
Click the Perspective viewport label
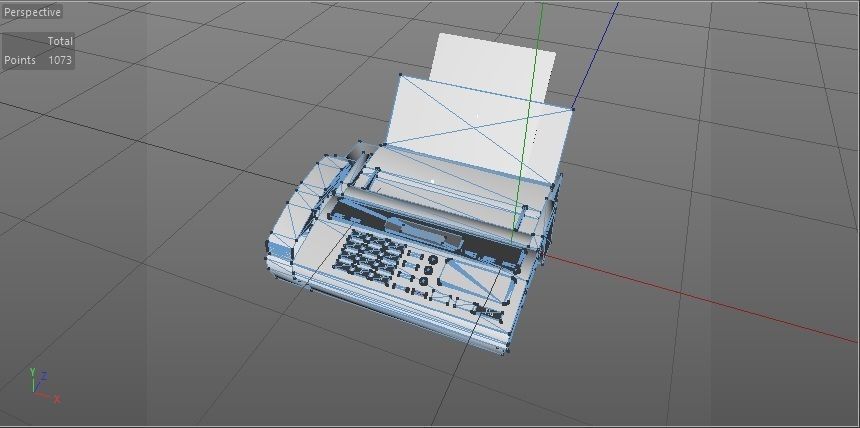pyautogui.click(x=32, y=12)
